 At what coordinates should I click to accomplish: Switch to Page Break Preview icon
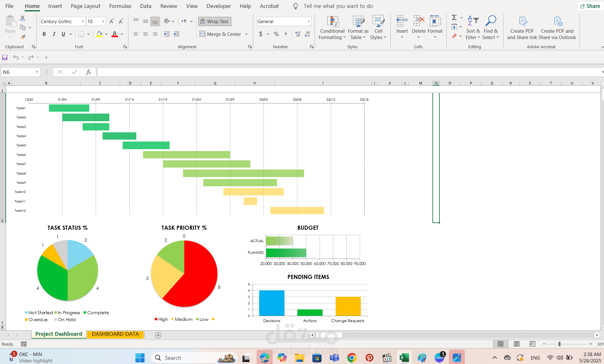[533, 344]
